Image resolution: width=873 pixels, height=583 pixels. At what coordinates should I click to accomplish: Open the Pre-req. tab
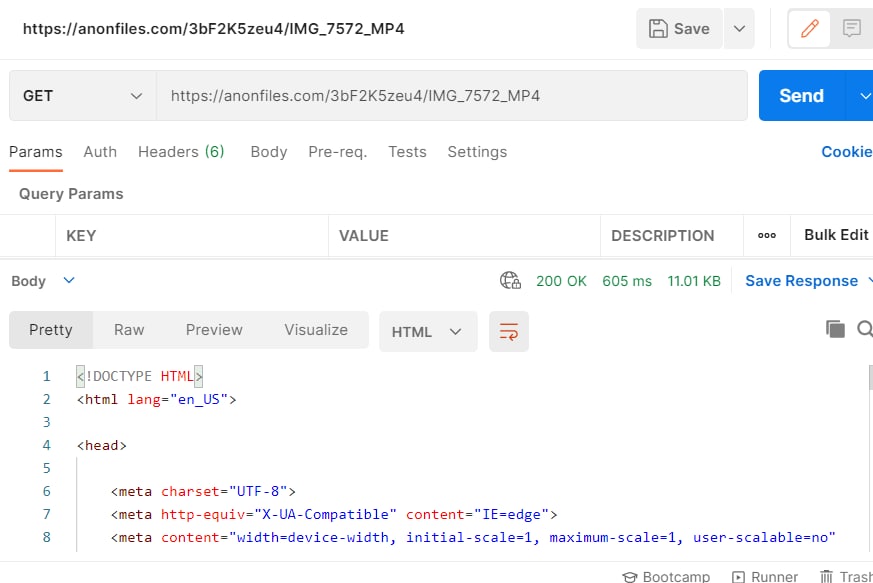pos(338,152)
